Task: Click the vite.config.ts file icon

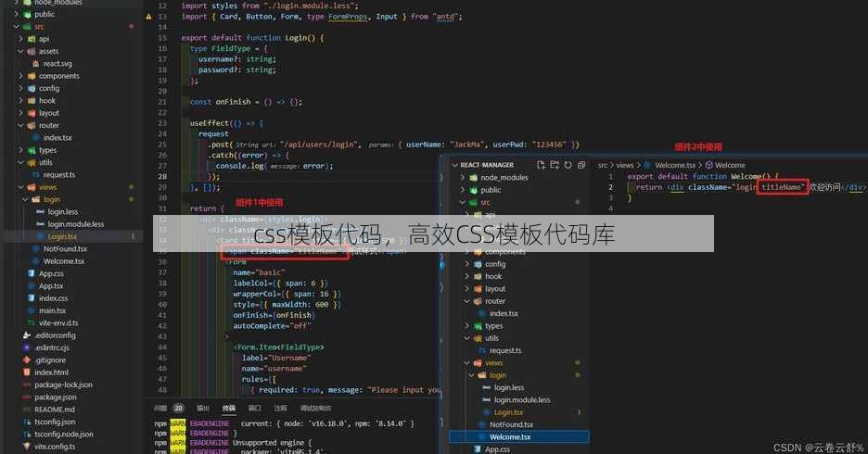Action: [27, 447]
